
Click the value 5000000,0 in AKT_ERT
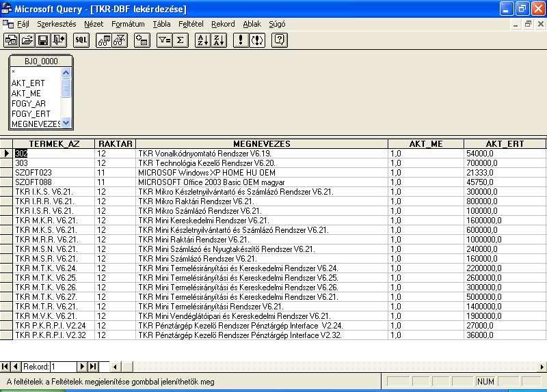[505, 297]
